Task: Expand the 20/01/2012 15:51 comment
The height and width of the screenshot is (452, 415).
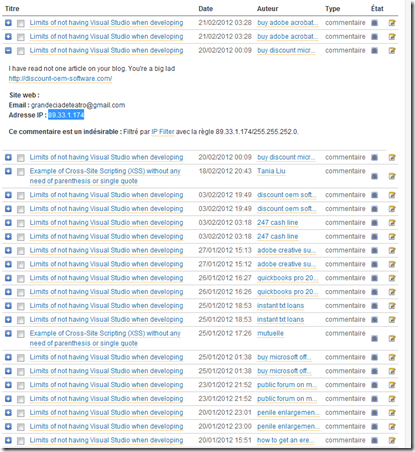Action: 8,440
